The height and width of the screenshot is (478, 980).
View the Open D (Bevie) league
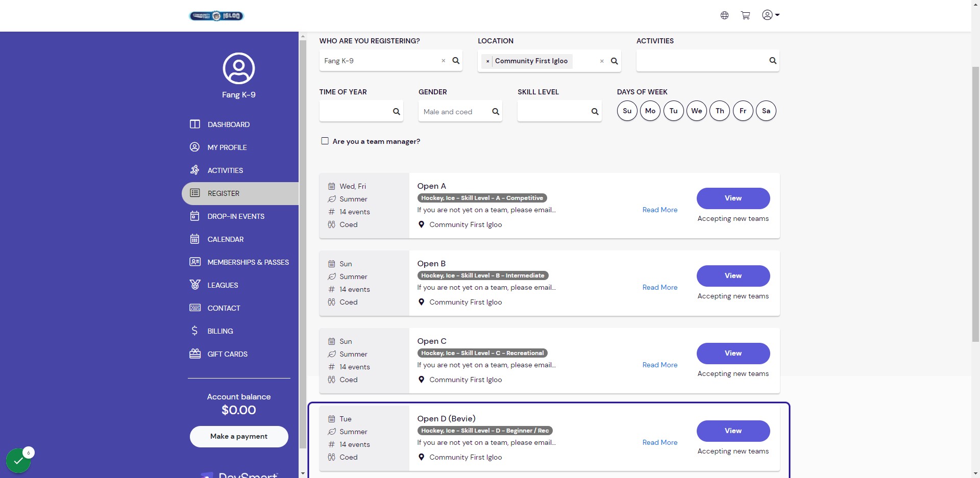pos(733,431)
